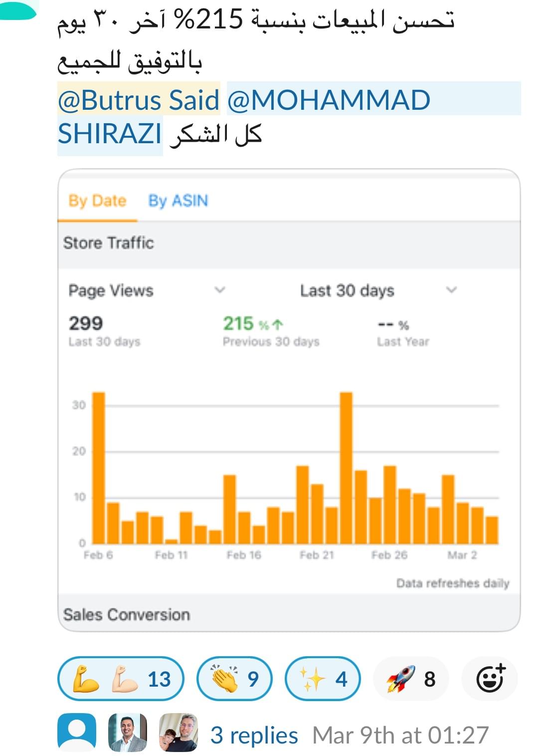Viewport: 545px width, 756px height.
Task: Toggle the clapping hands reaction
Action: (x=235, y=679)
